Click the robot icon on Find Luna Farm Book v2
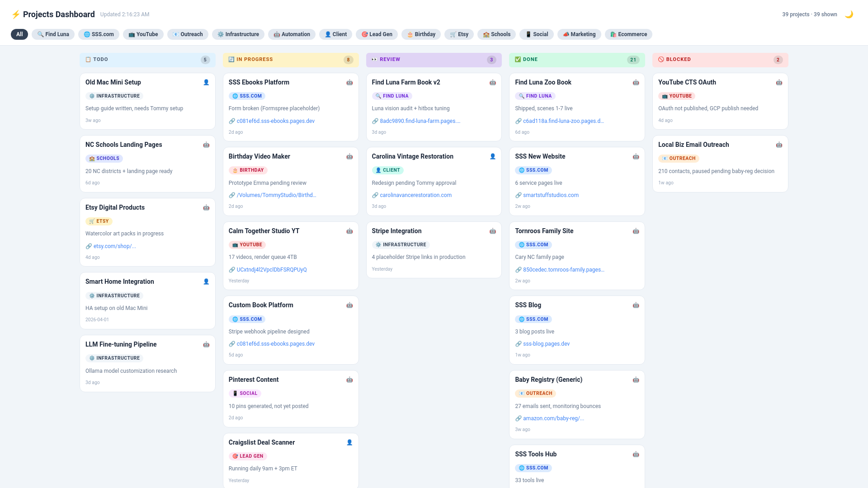The height and width of the screenshot is (488, 868). [493, 82]
